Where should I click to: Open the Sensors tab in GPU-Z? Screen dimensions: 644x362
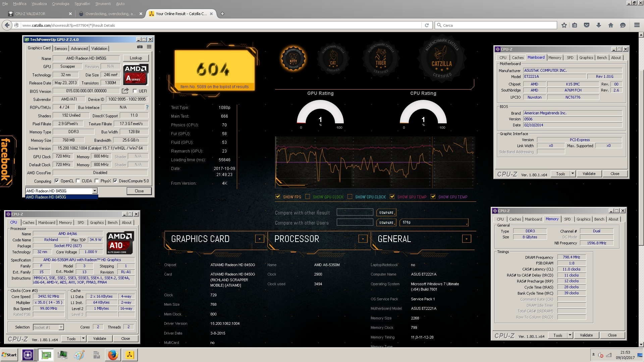pyautogui.click(x=61, y=48)
